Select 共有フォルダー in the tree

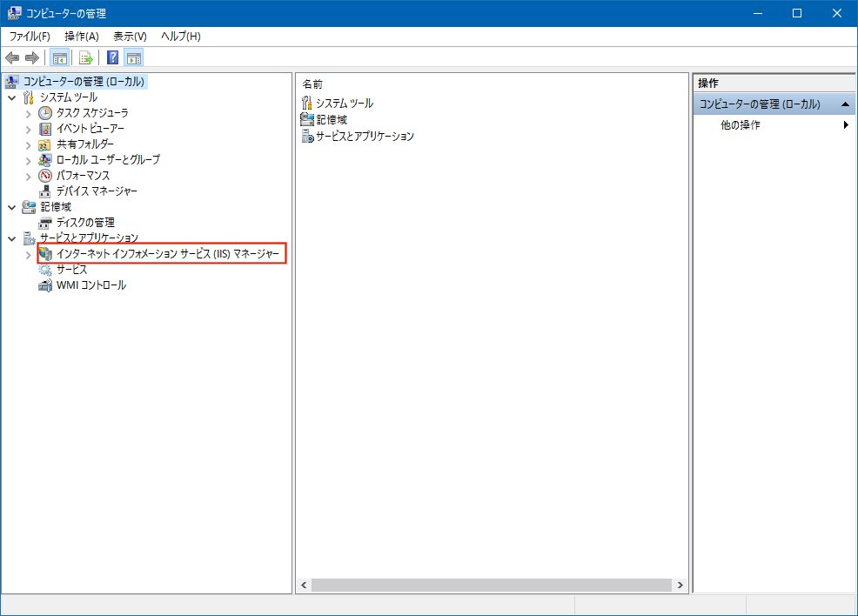pos(84,144)
